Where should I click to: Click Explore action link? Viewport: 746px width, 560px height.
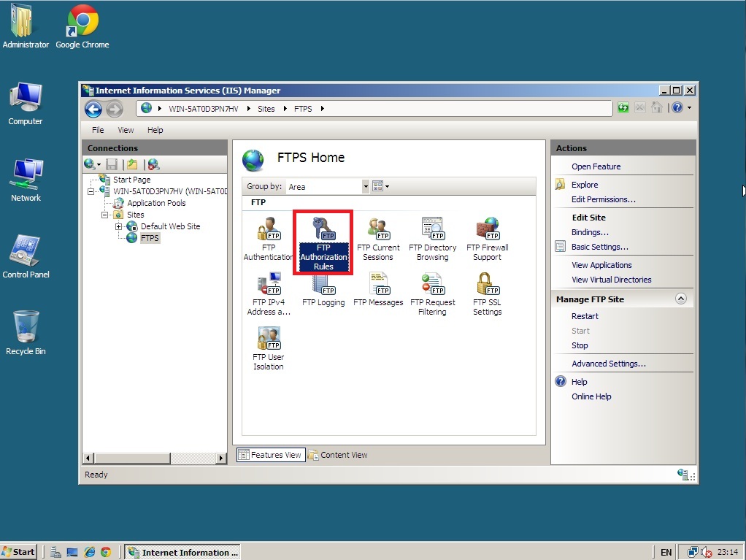click(x=585, y=185)
